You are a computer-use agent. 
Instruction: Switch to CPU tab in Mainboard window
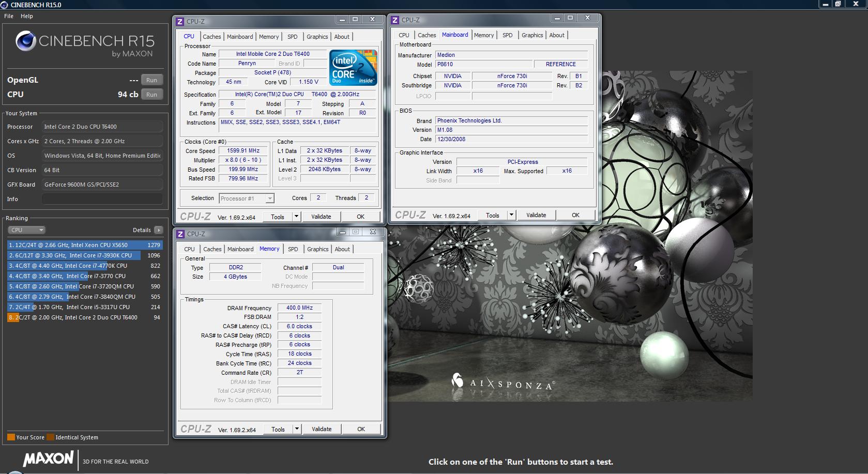404,35
